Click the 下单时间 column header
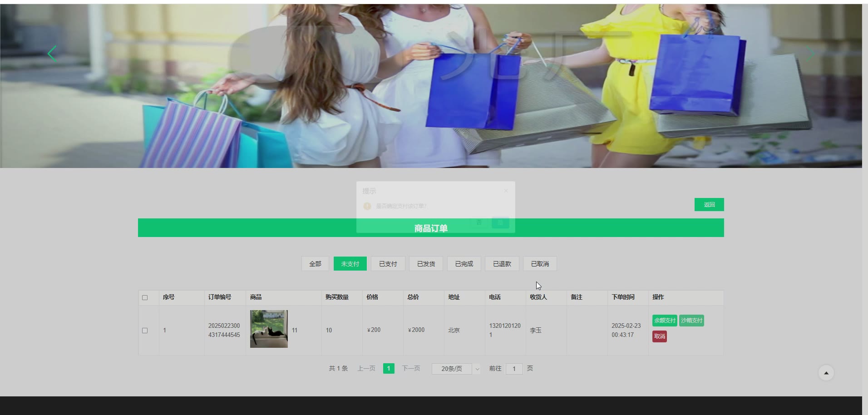This screenshot has width=868, height=415. click(623, 297)
